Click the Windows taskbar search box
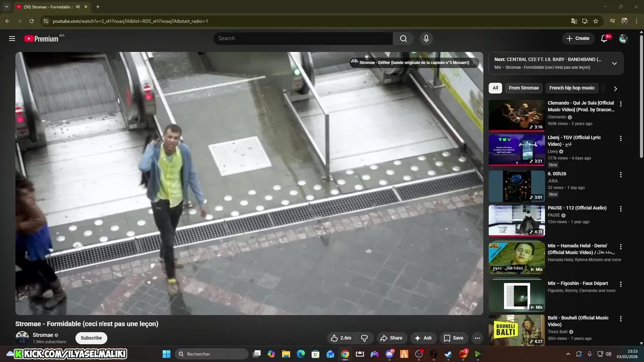This screenshot has height=362, width=644. [211, 354]
